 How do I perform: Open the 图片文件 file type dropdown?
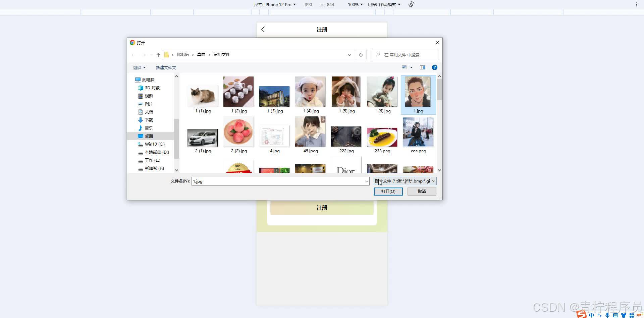coord(404,181)
